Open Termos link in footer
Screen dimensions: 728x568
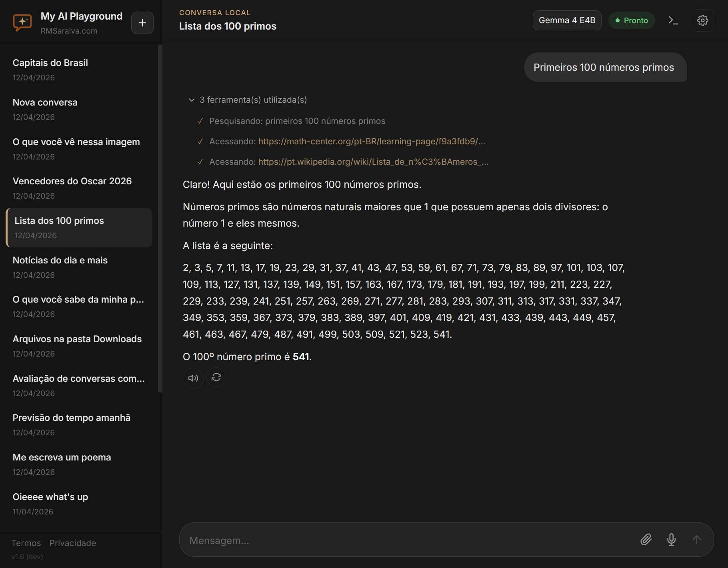coord(26,543)
